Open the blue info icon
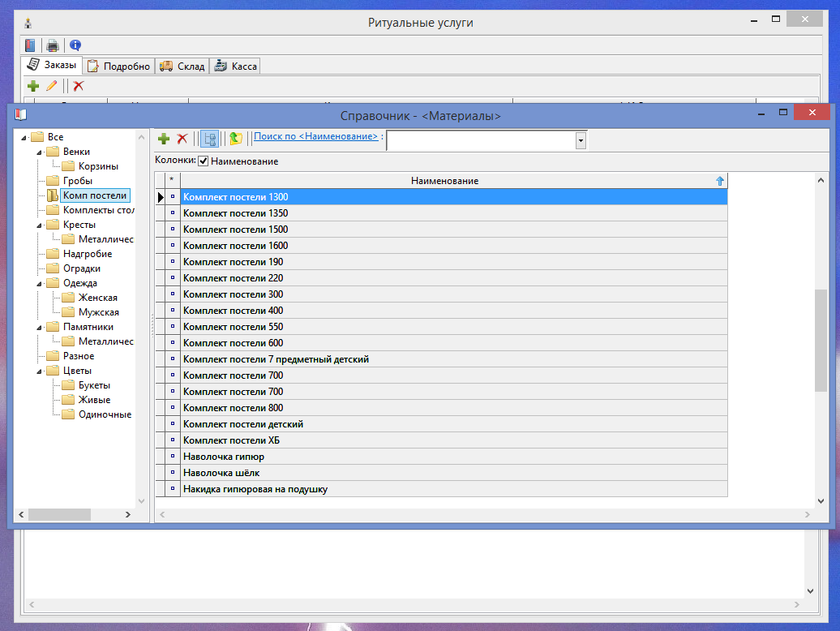 pos(75,45)
